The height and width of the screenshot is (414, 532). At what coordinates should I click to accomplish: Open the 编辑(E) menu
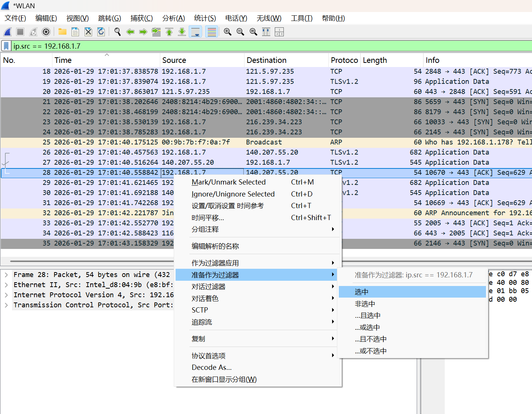[x=46, y=18]
